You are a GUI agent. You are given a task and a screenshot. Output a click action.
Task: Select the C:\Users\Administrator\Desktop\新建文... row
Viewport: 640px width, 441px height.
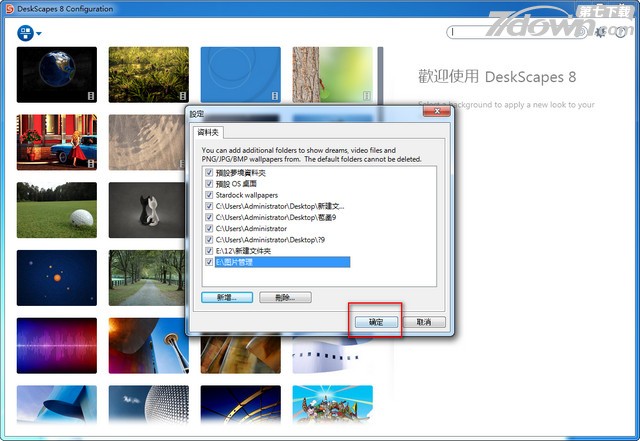click(x=280, y=206)
